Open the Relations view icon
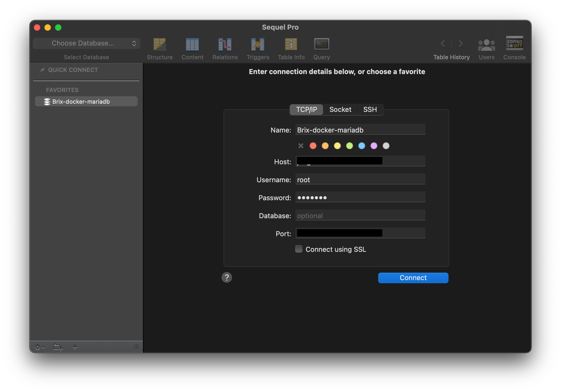561x392 pixels. (x=225, y=44)
